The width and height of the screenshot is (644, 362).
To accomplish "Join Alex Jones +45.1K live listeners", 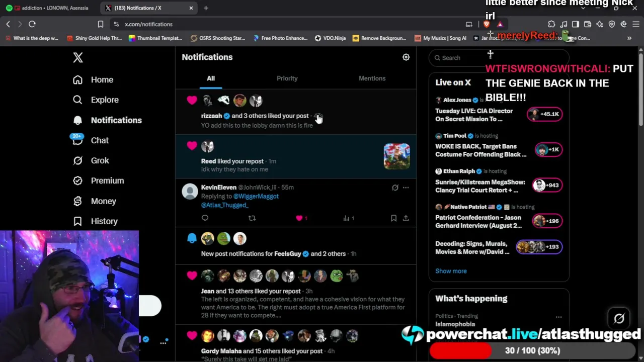I will 544,114.
